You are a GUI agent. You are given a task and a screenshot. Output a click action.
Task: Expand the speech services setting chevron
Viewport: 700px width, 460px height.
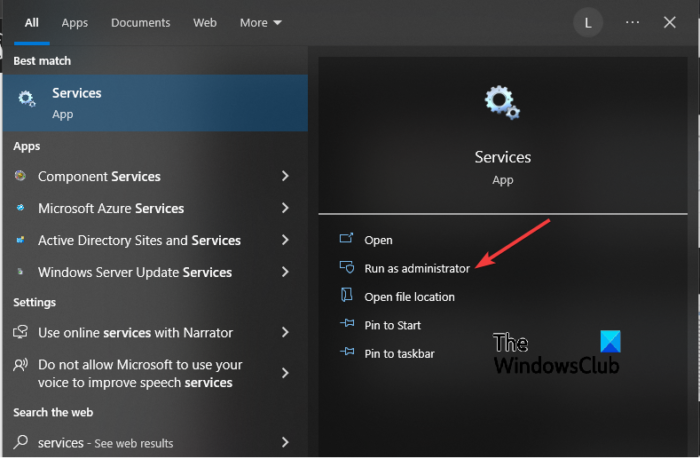(285, 373)
